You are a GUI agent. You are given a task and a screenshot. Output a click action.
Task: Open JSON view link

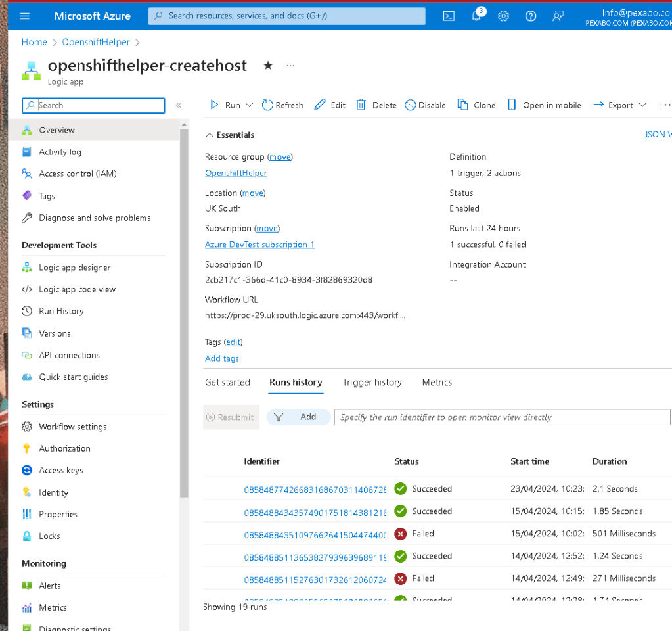tap(658, 135)
